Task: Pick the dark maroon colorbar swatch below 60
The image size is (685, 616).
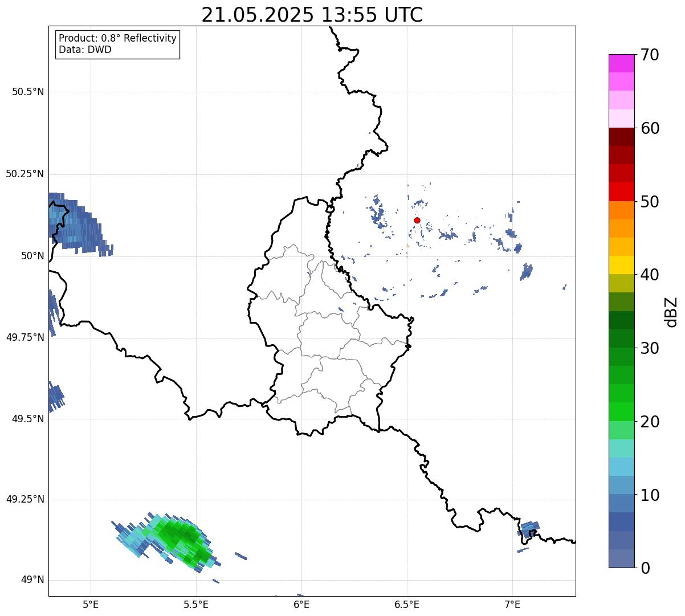Action: (622, 137)
